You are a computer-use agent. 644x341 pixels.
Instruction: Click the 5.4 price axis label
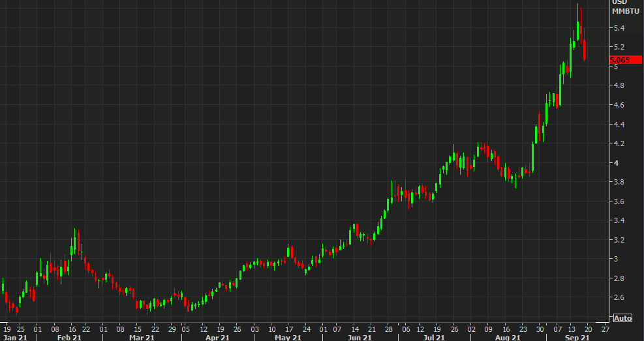(x=617, y=28)
